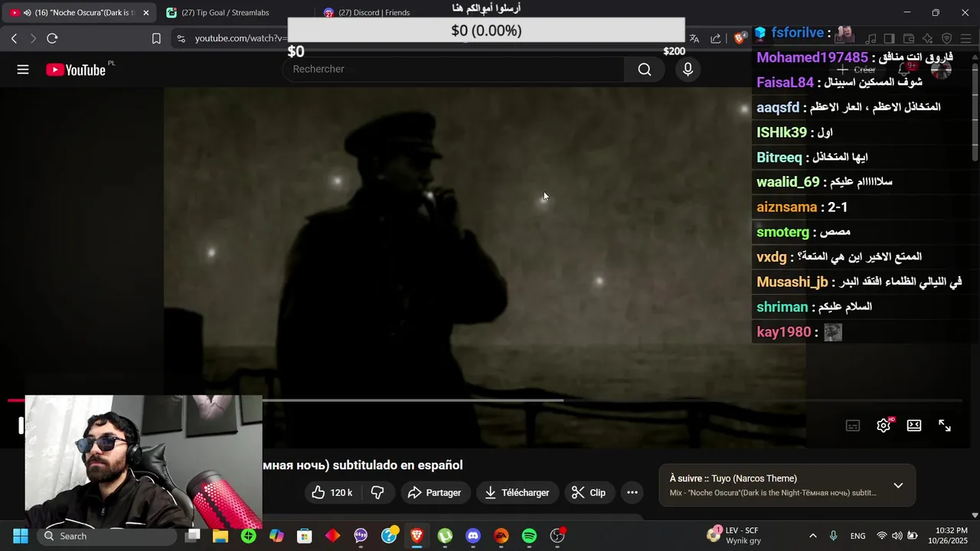Toggle theater mode on video player

click(914, 425)
